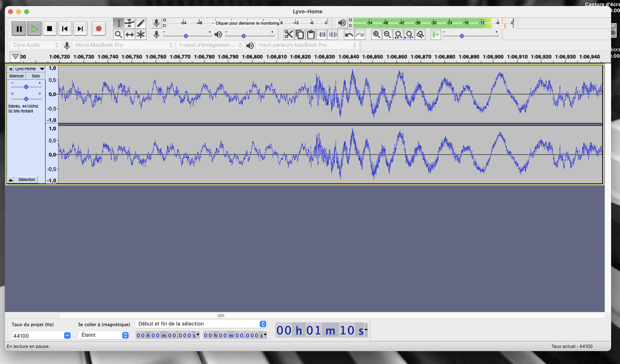The height and width of the screenshot is (364, 620).
Task: Click the Zoom In magnifier icon
Action: pyautogui.click(x=376, y=35)
